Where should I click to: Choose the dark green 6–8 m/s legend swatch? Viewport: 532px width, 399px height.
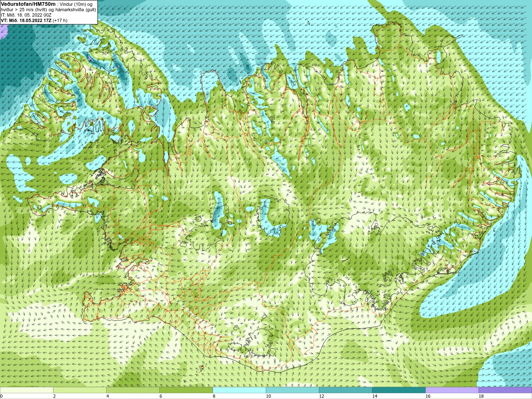[186, 390]
